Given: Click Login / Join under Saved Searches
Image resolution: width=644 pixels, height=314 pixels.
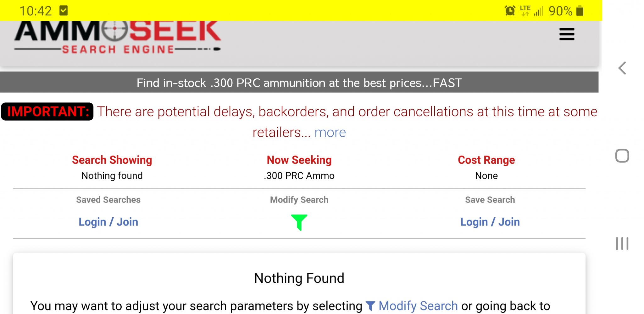Looking at the screenshot, I should click(108, 222).
